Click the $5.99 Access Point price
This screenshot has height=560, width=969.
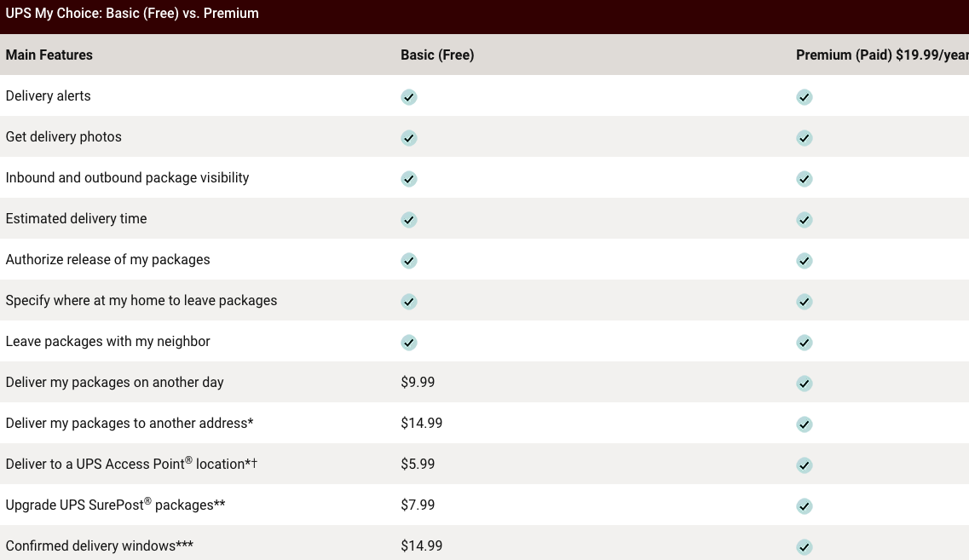tap(418, 464)
